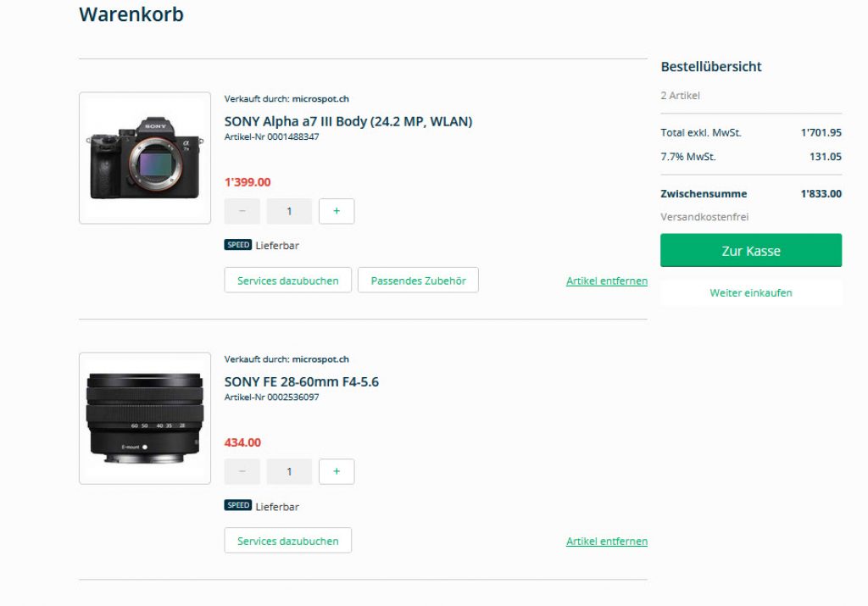
Task: Open the SONY Alpha a7 III Body title
Action: (348, 121)
